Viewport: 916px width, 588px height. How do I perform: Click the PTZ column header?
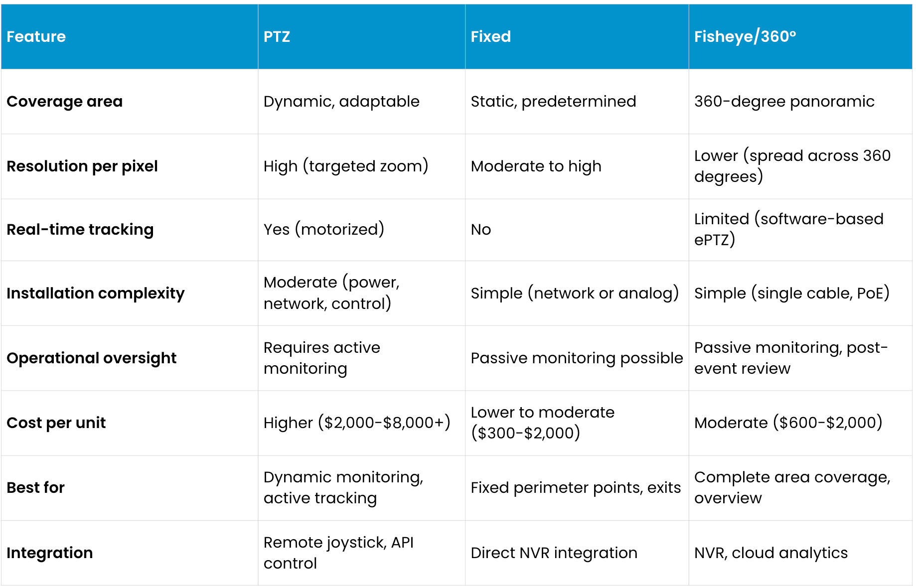[x=277, y=36]
